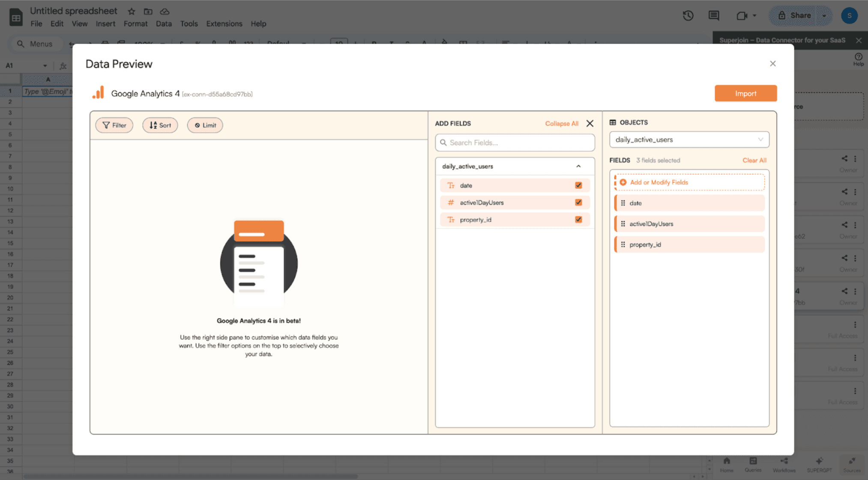Open the Help menu
This screenshot has width=868, height=480.
[258, 24]
